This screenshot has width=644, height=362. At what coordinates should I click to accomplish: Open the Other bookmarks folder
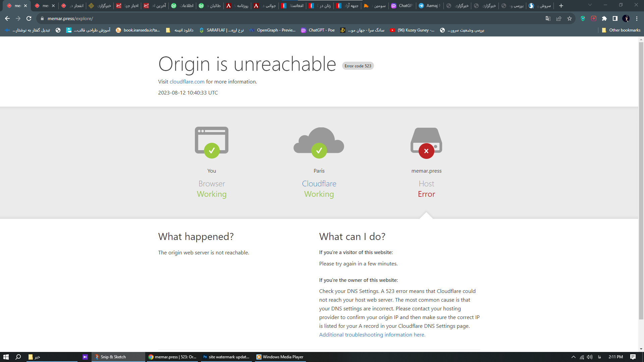621,30
